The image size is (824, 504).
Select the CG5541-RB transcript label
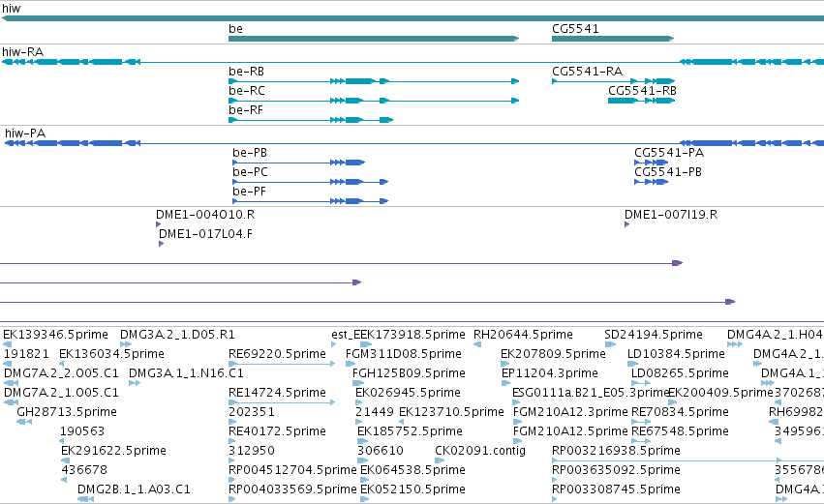(642, 91)
